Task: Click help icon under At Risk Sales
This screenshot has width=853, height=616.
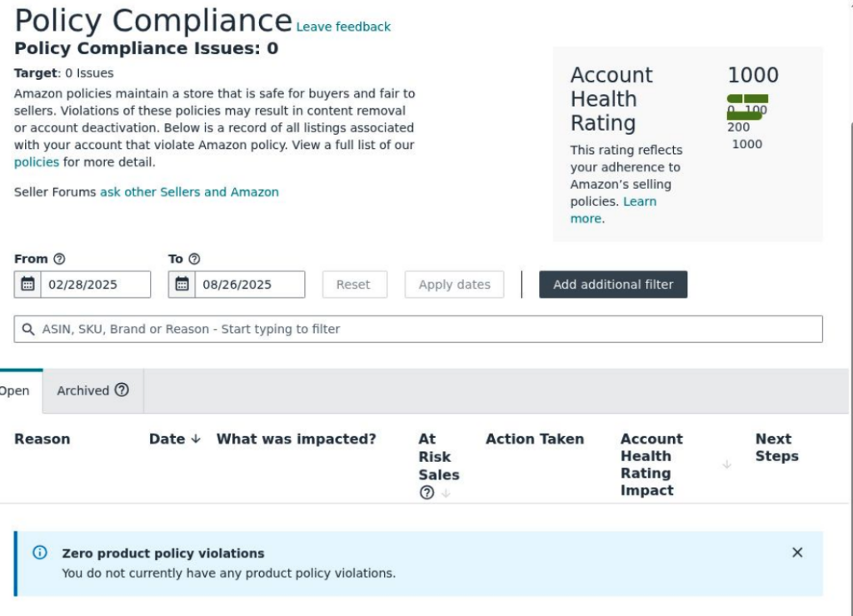Action: tap(427, 492)
